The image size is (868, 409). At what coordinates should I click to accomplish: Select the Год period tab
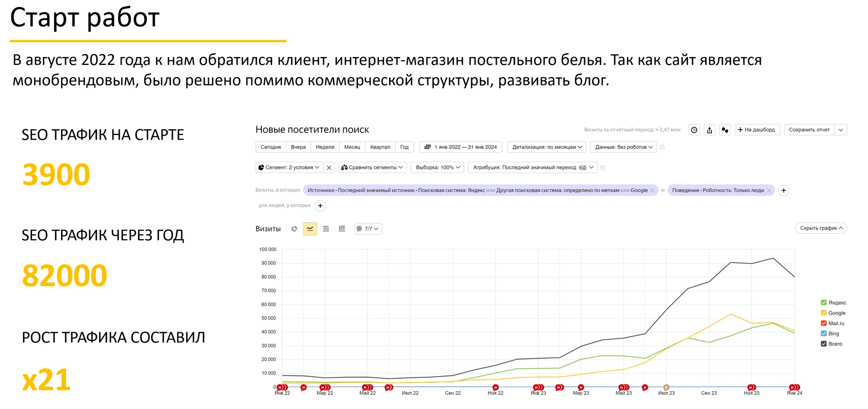pos(405,147)
